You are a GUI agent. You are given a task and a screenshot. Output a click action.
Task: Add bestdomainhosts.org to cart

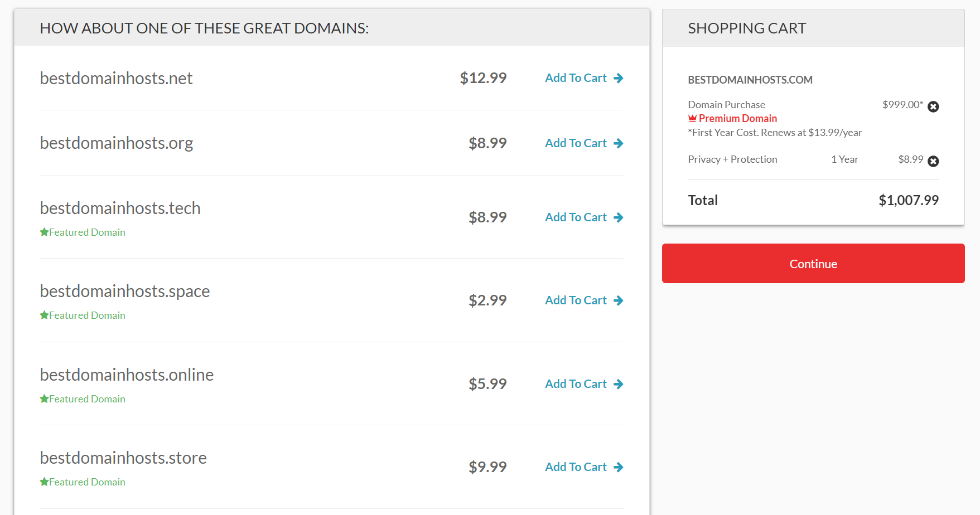[576, 143]
